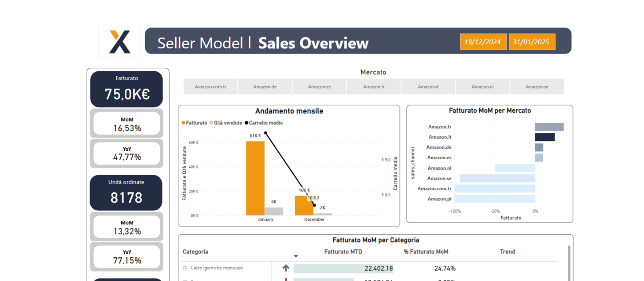Viewport: 644px width, 281px height.
Task: Filter by Amazon.com.tr market
Action: click(x=211, y=87)
